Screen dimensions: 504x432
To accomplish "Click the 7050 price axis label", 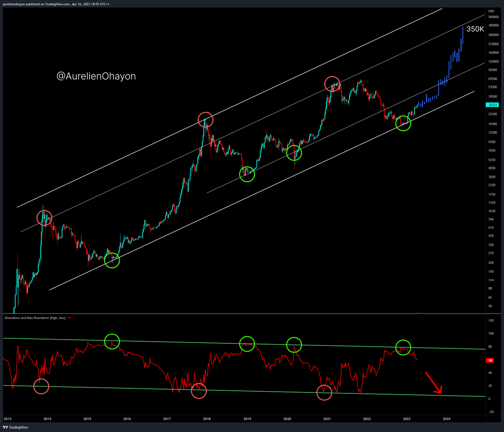I will click(x=492, y=150).
